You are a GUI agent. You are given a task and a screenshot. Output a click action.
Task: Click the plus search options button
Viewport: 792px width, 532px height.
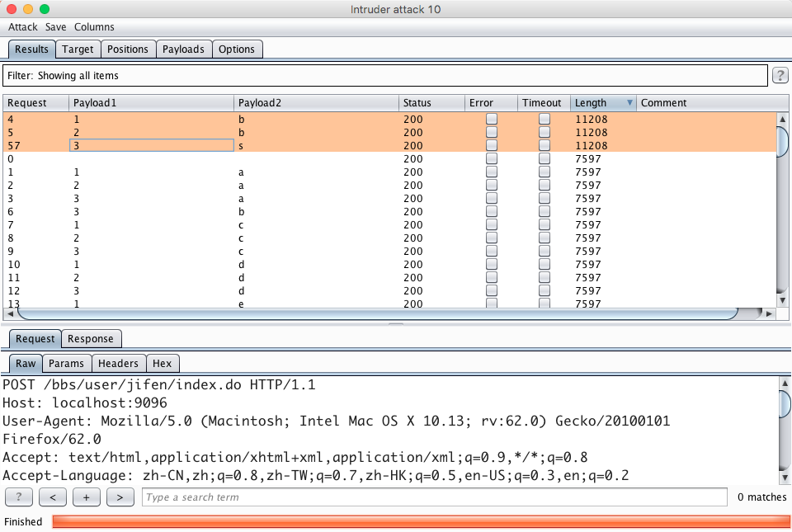click(87, 497)
